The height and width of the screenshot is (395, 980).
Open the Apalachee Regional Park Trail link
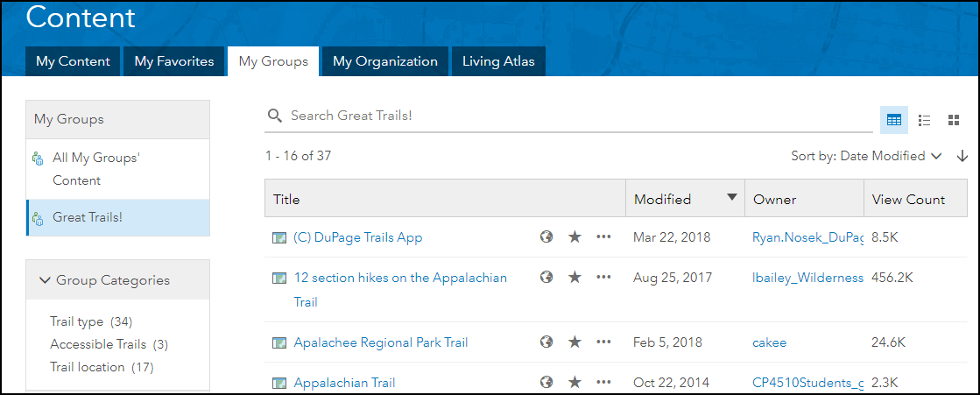point(381,342)
